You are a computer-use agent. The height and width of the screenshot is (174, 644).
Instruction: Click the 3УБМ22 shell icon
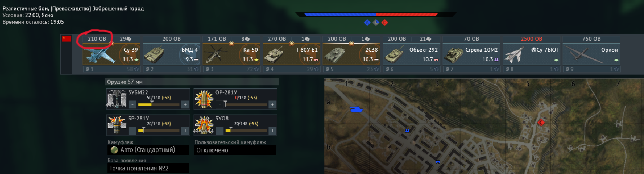point(117,99)
